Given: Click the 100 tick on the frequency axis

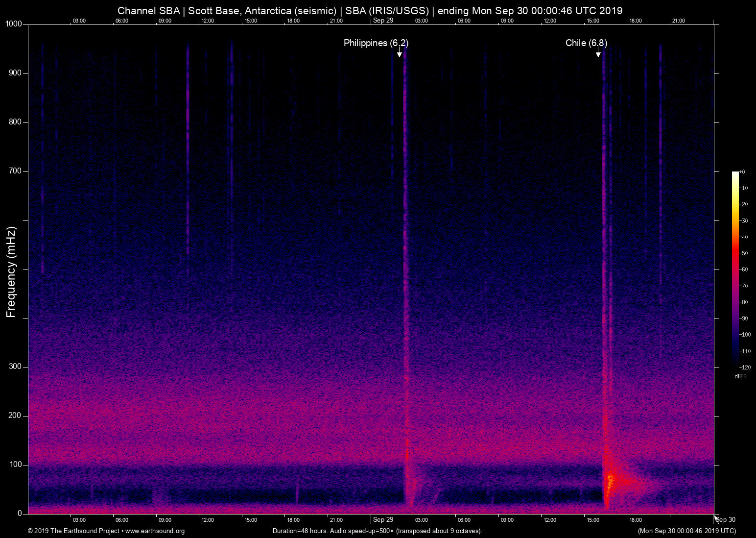Looking at the screenshot, I should [15, 465].
